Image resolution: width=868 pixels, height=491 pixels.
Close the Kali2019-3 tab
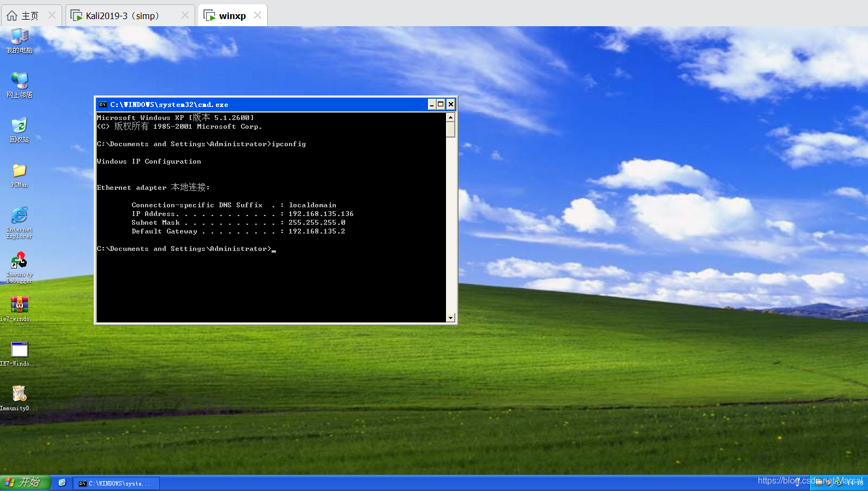pyautogui.click(x=185, y=15)
